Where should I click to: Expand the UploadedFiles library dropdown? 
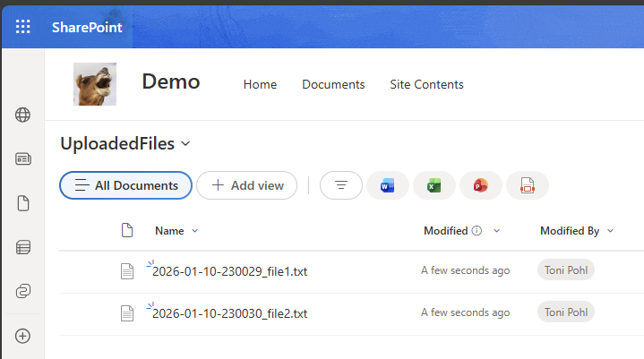click(185, 143)
